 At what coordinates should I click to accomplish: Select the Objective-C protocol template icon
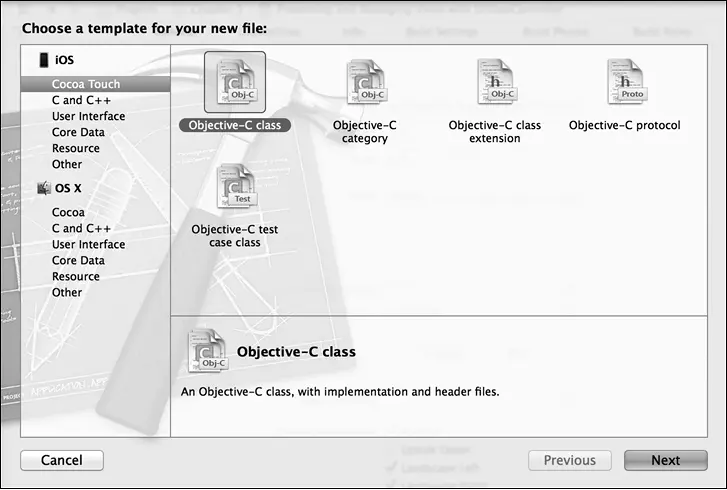click(625, 82)
